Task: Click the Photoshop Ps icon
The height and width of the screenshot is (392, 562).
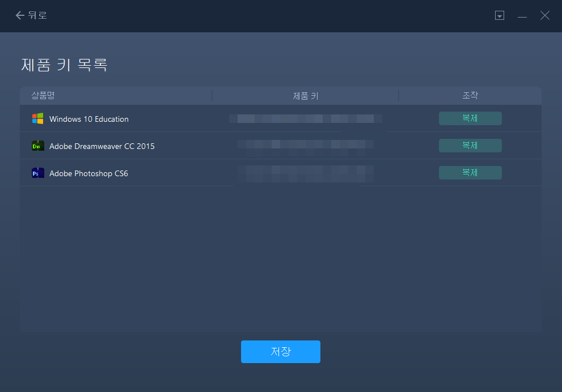Action: point(37,173)
